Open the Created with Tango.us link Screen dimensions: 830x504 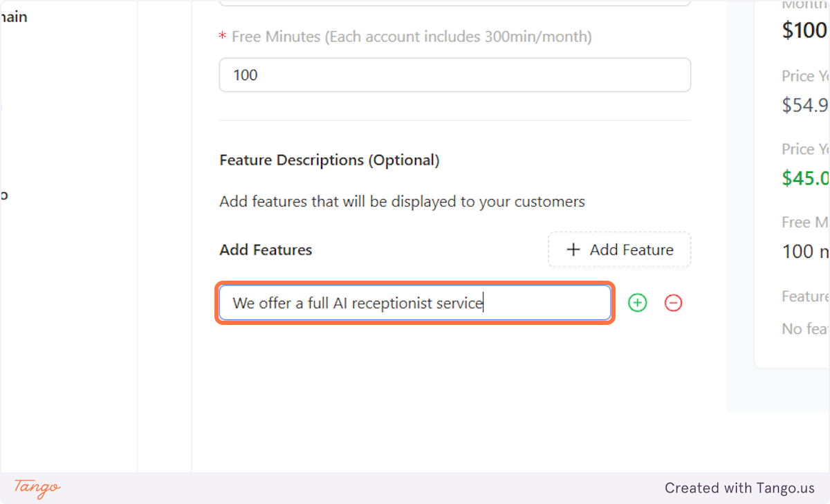pos(739,487)
